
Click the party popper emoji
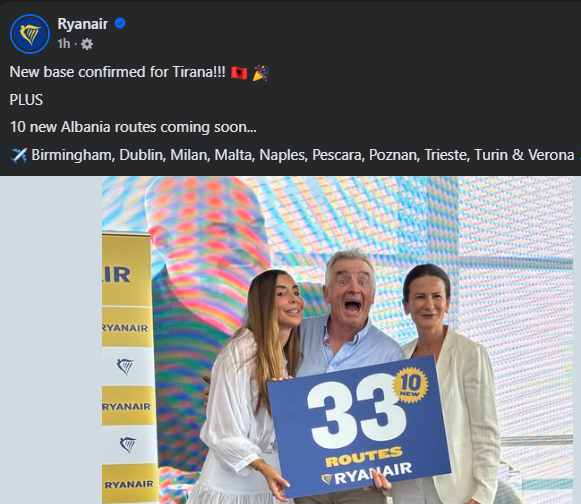260,72
